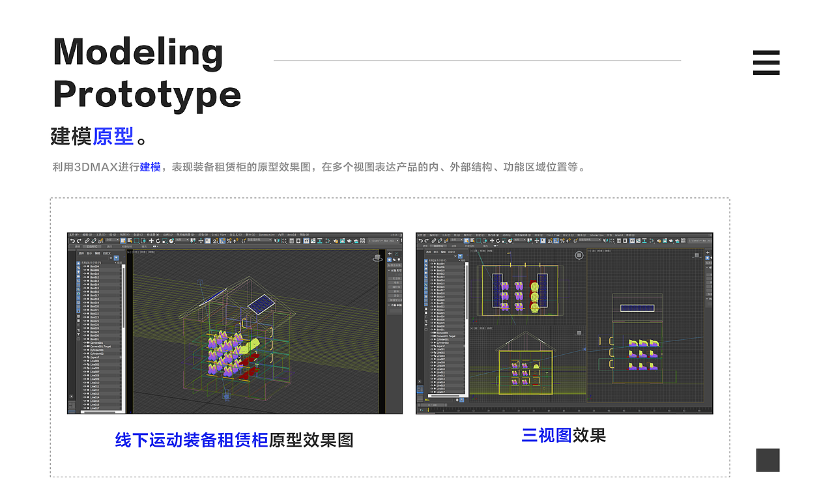Click the Align tool in perspective screenshot toolbar

tap(284, 241)
